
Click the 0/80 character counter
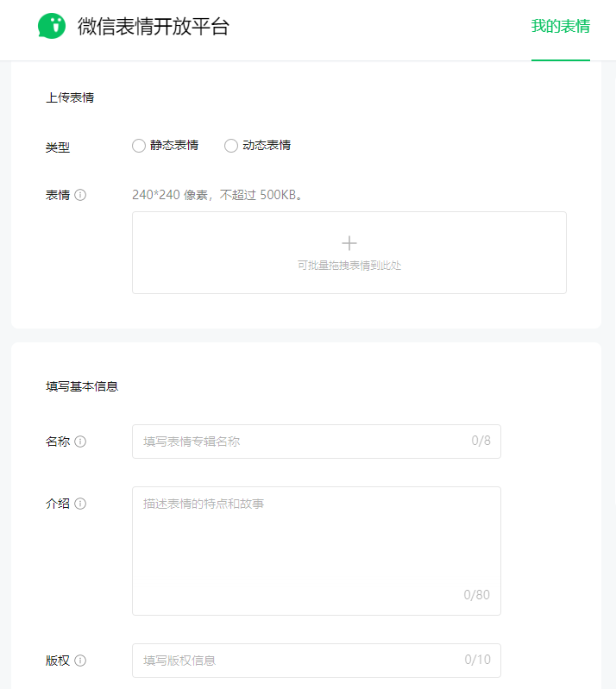pyautogui.click(x=476, y=594)
